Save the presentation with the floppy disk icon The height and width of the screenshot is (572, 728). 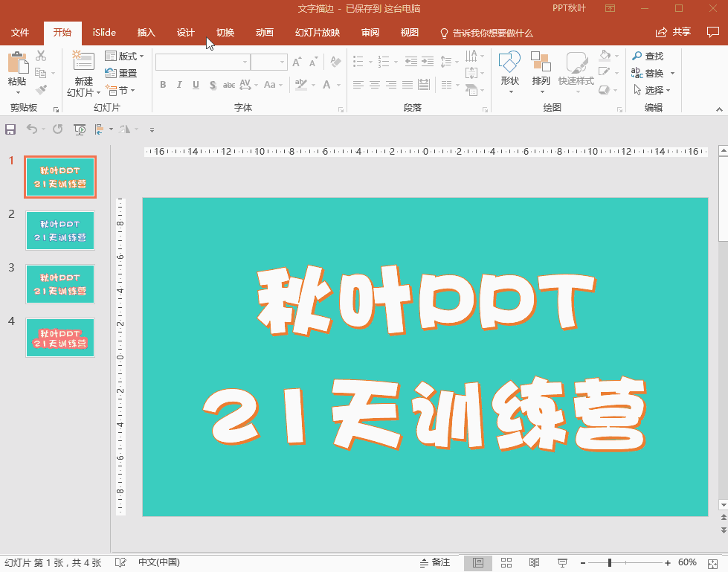[10, 129]
